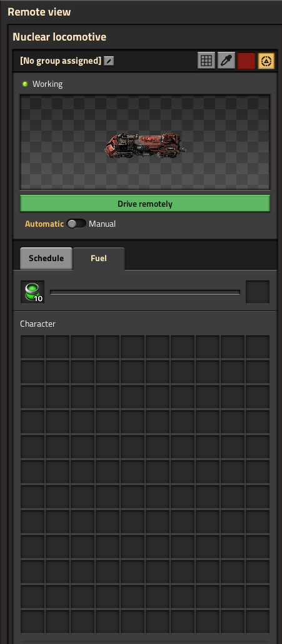Image resolution: width=282 pixels, height=644 pixels.
Task: Click the empty burnt result slot
Action: tap(258, 292)
